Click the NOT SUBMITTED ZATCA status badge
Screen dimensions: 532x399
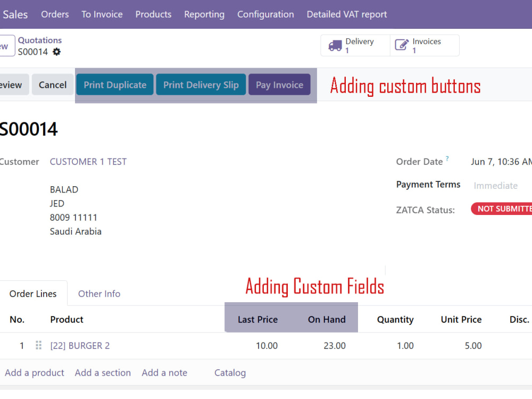(x=502, y=209)
